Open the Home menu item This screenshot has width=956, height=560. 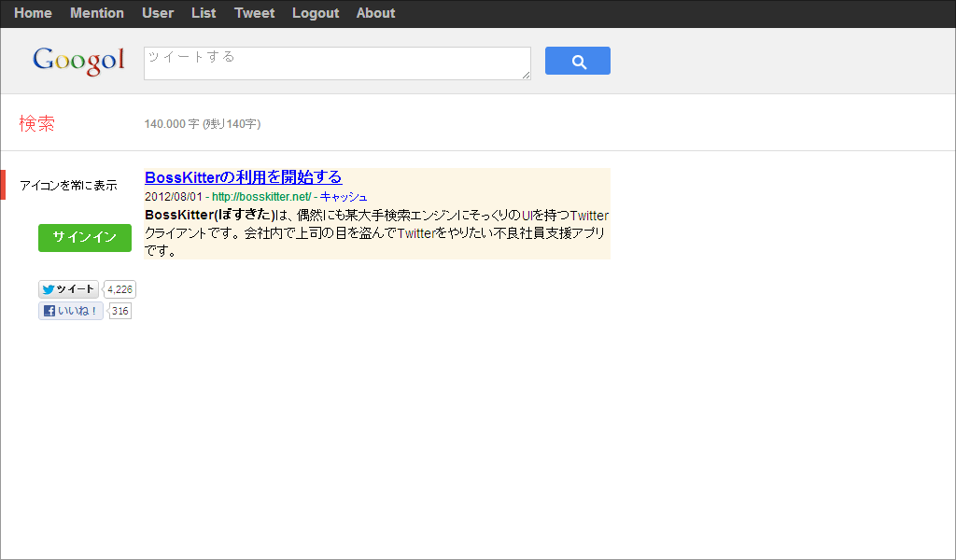(x=33, y=13)
